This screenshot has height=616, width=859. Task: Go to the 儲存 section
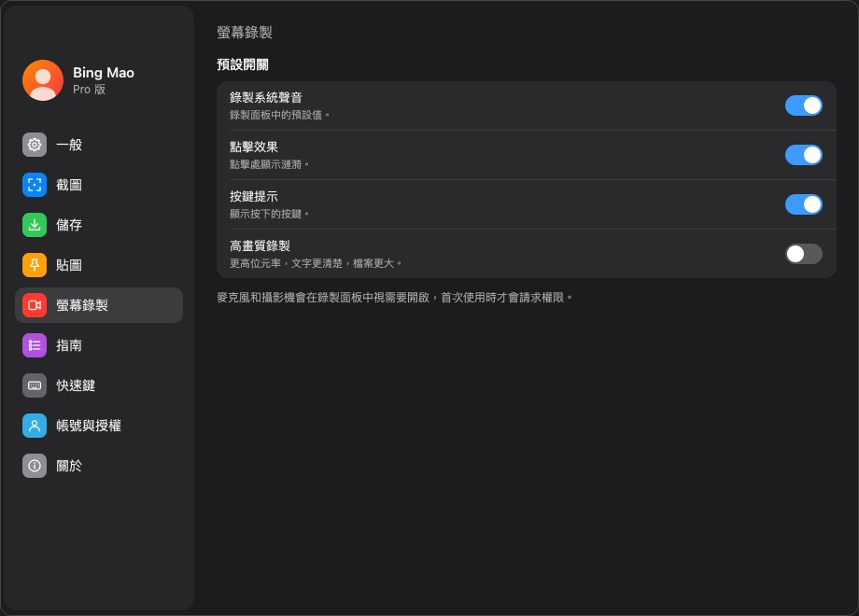click(x=99, y=225)
